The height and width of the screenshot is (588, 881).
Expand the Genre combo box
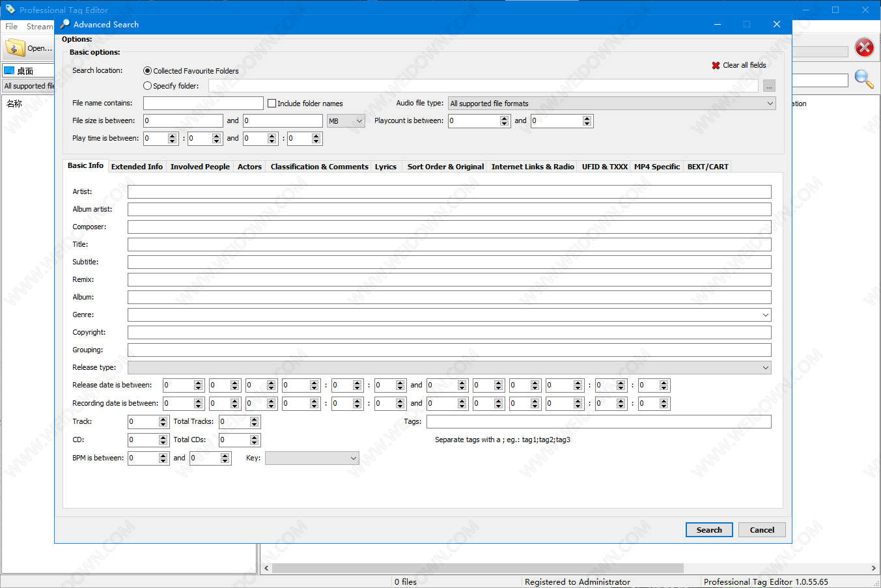click(x=766, y=315)
